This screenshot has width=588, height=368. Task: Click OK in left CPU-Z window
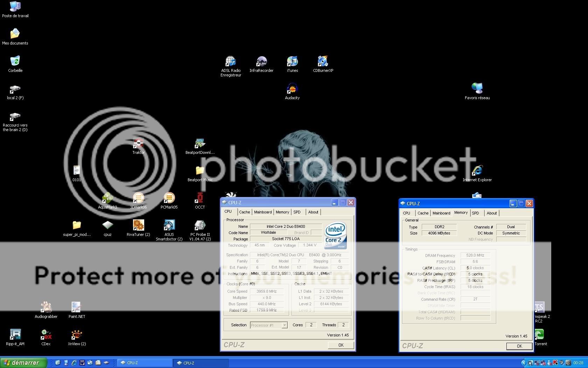click(341, 345)
